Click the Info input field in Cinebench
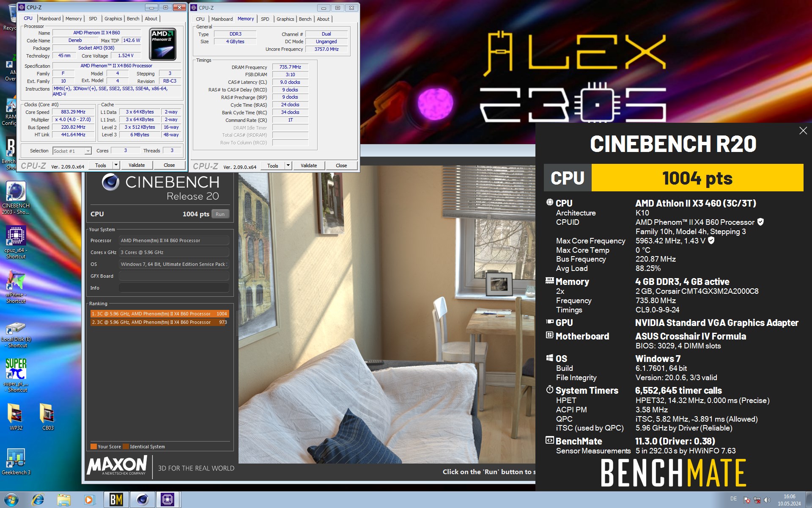812x508 pixels. coord(174,288)
